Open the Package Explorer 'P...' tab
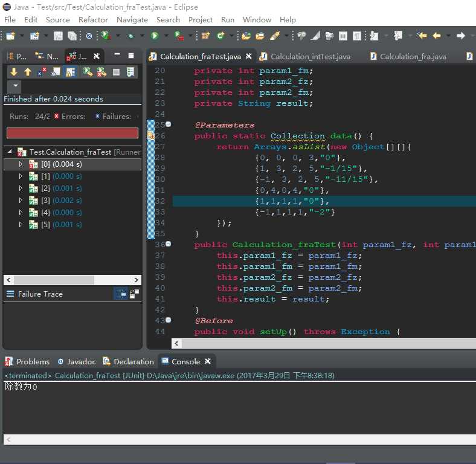476x464 pixels. pos(17,56)
